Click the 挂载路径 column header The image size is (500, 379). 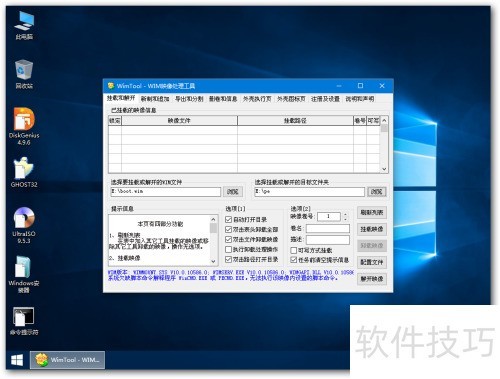click(x=295, y=121)
